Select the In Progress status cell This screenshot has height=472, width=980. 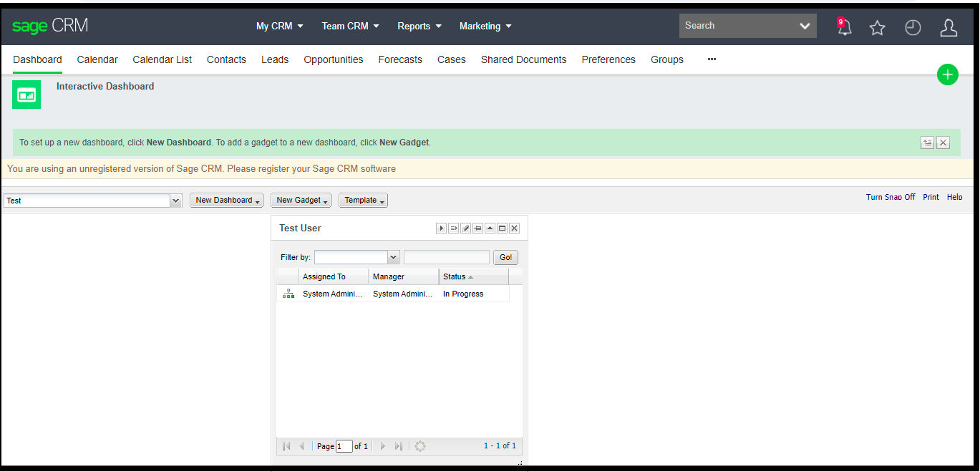[474, 294]
